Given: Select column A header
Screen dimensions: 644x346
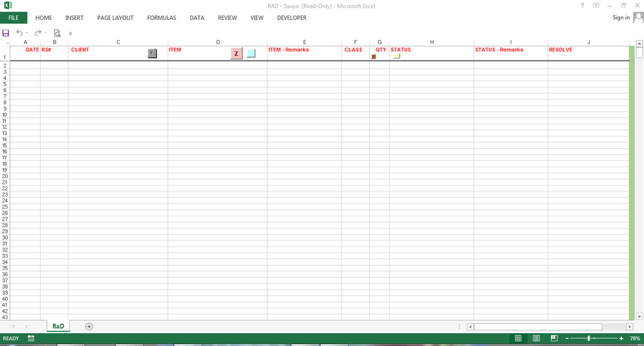Looking at the screenshot, I should [x=25, y=43].
